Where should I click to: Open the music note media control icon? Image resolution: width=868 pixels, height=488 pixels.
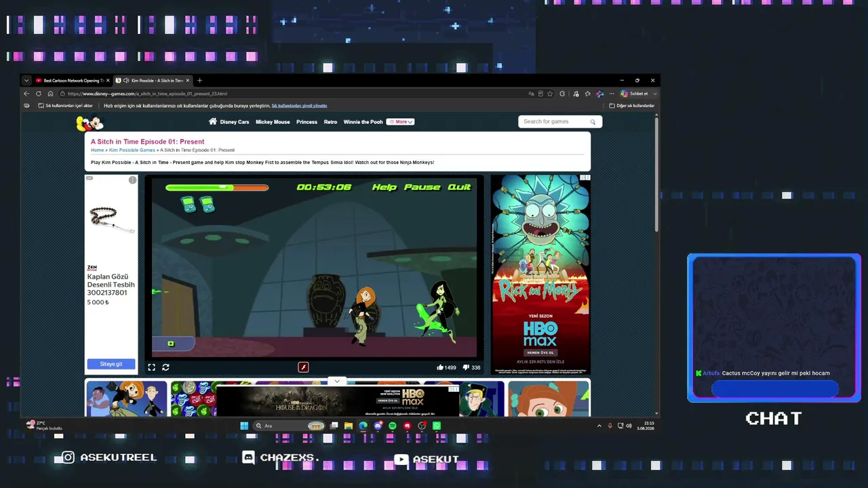pyautogui.click(x=576, y=94)
